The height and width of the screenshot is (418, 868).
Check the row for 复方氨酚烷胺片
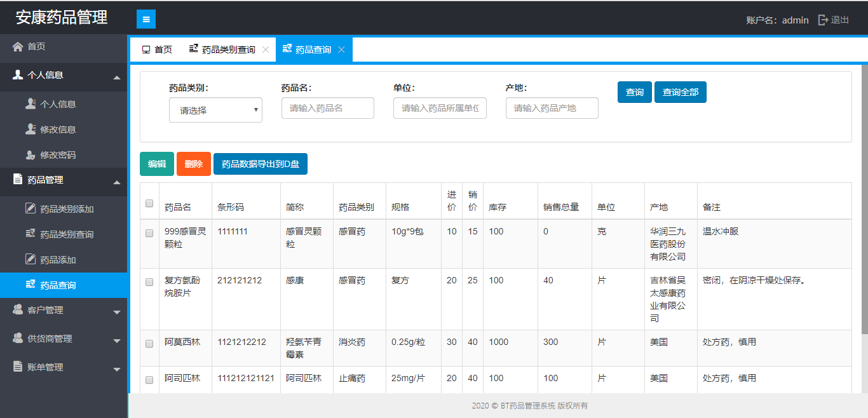click(x=149, y=282)
